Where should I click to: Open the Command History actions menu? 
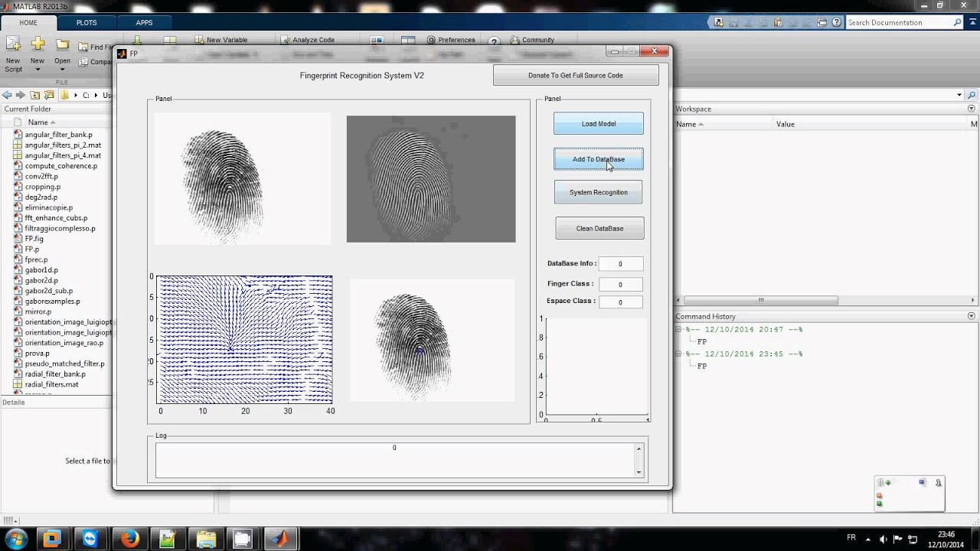click(x=972, y=316)
